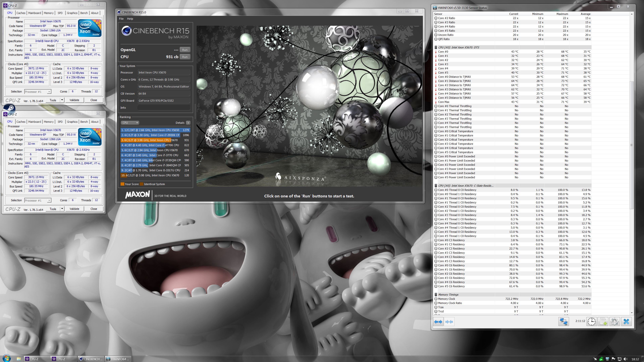
Task: Click HWiNFO shrink columns arrows icon
Action: pyautogui.click(x=449, y=322)
